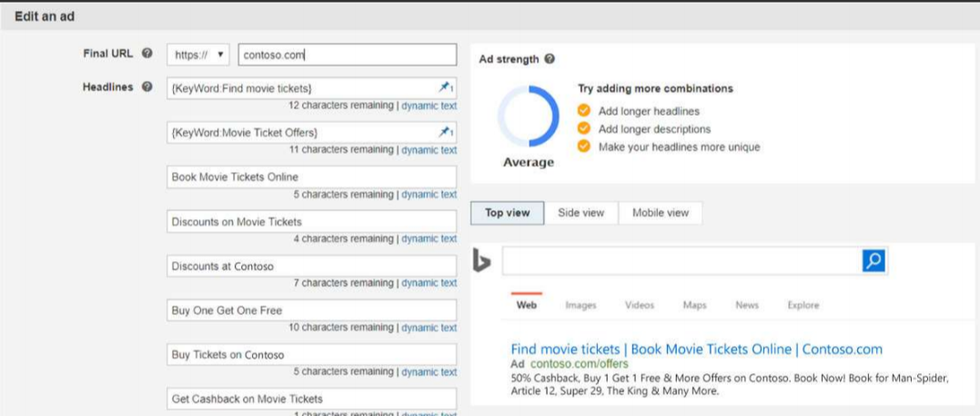Click the 'Discounts at Contoso' headline field
The width and height of the screenshot is (980, 416).
point(312,266)
